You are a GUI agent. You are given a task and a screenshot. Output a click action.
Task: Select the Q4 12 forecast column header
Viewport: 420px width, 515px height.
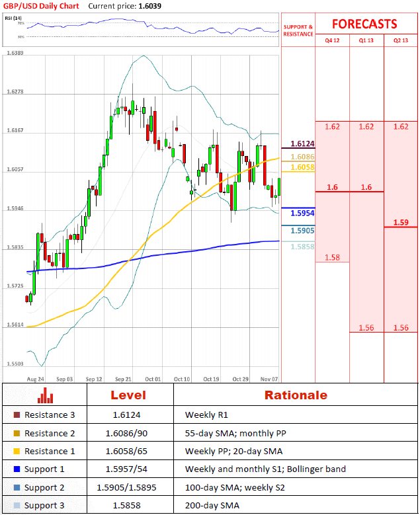tap(332, 40)
